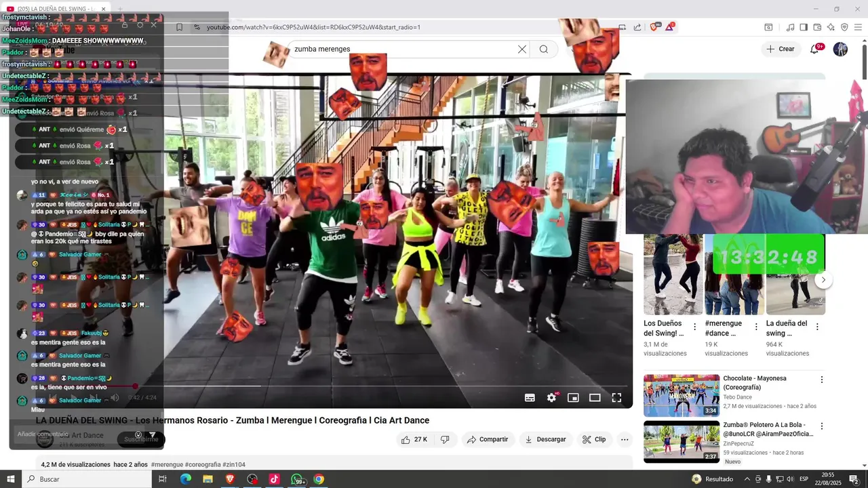Toggle the browser sidebar panel
This screenshot has height=488, width=868.
804,27
